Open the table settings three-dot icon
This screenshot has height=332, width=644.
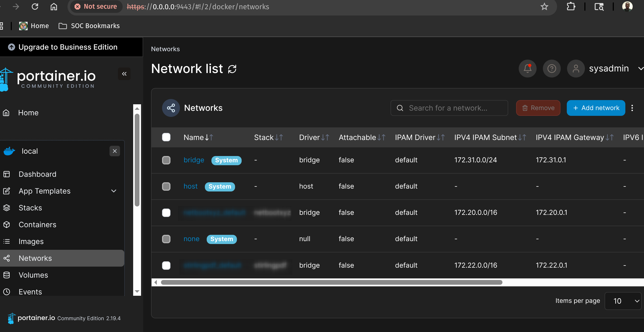[x=632, y=108]
